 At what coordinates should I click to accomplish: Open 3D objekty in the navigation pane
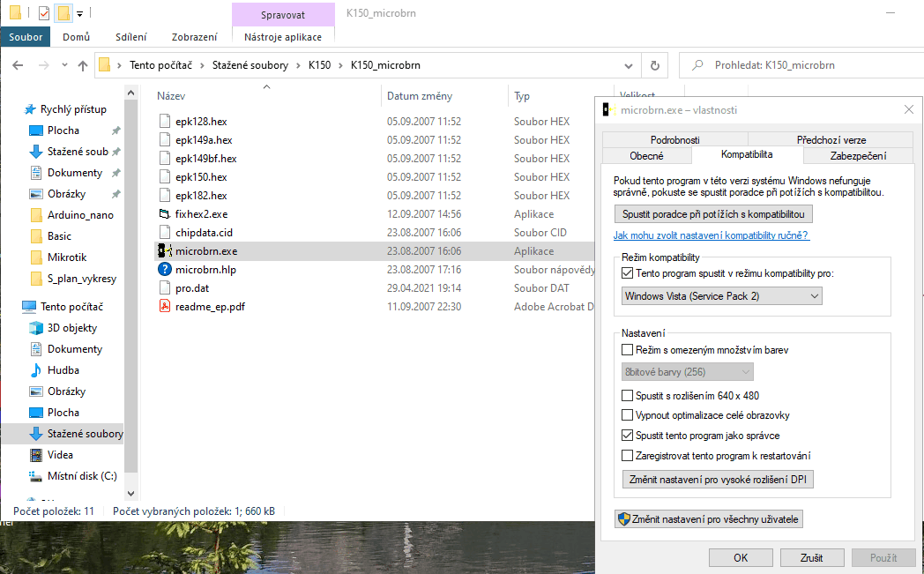74,328
